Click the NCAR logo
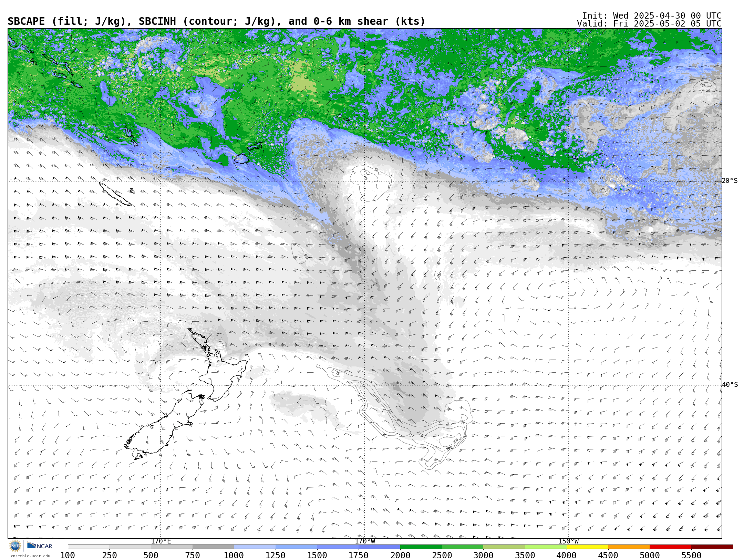The image size is (744, 560). coord(40,546)
